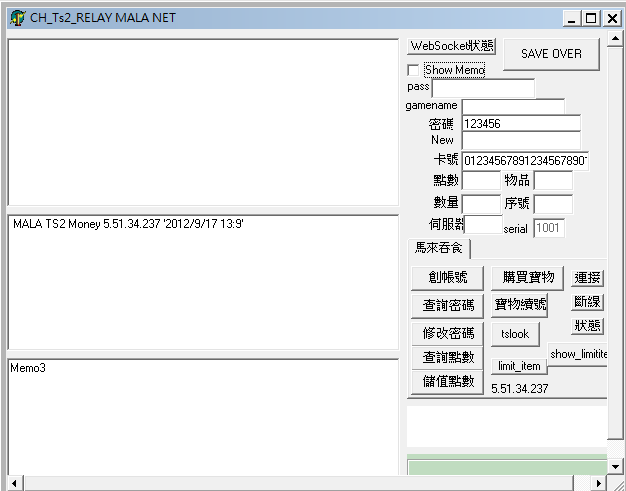Click the tslook button

click(515, 333)
